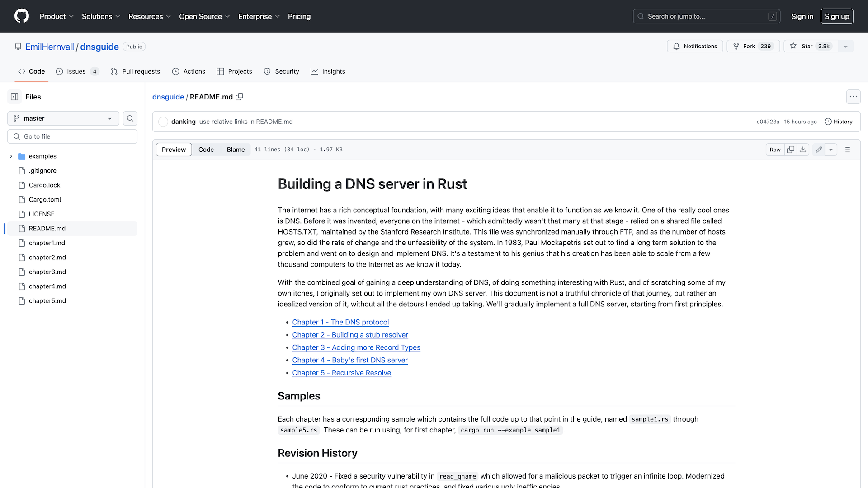Expand the Open Source menu
868x488 pixels.
point(204,16)
